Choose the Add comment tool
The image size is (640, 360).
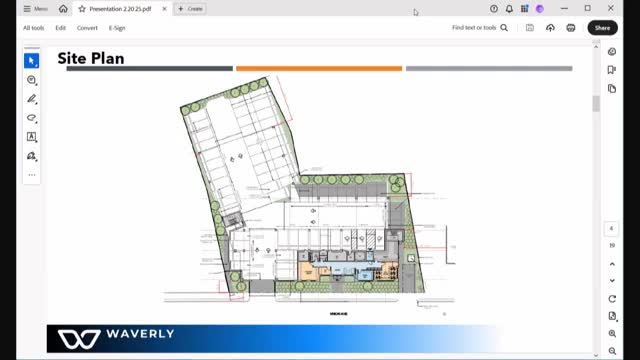pos(31,80)
